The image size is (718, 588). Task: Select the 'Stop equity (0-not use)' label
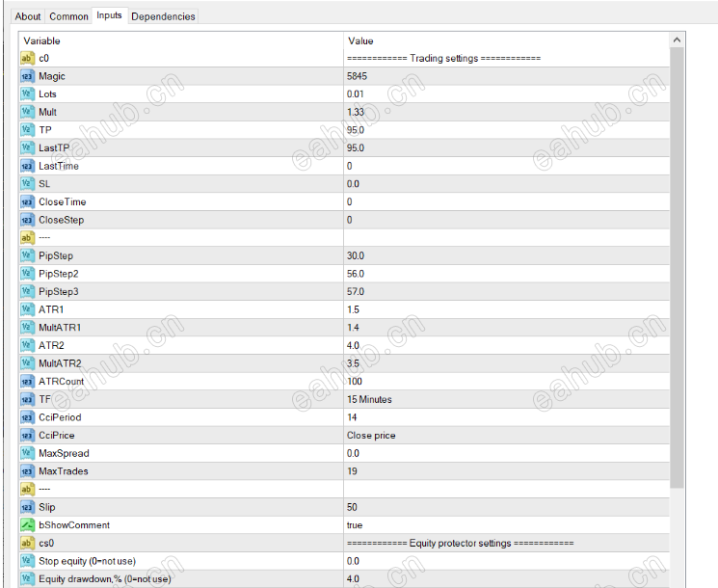(x=87, y=561)
